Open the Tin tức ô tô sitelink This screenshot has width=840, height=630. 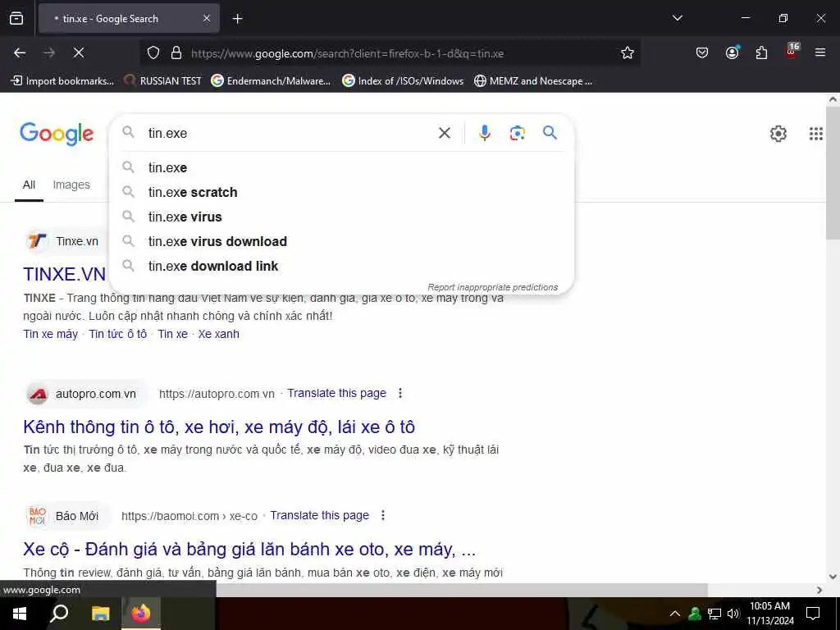tap(118, 334)
